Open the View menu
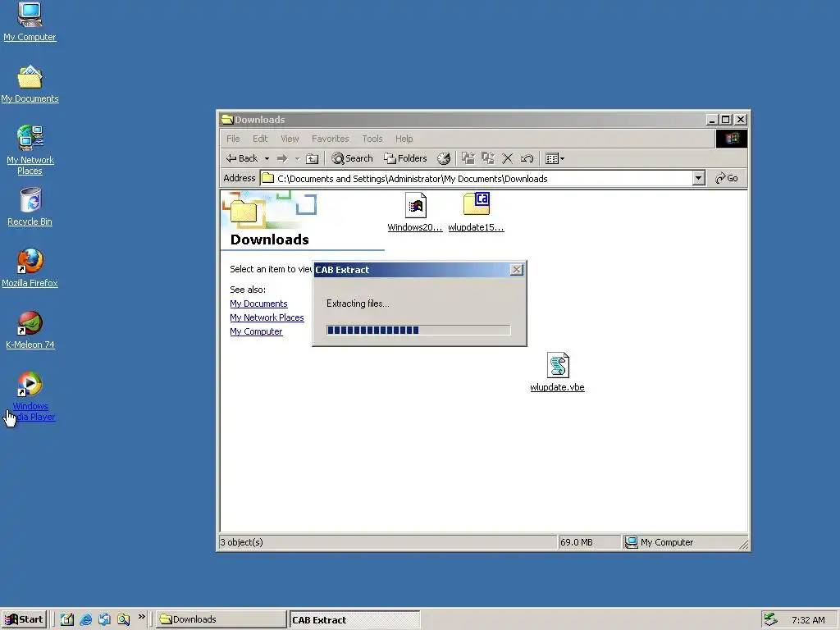Viewport: 840px width, 630px height. (290, 139)
